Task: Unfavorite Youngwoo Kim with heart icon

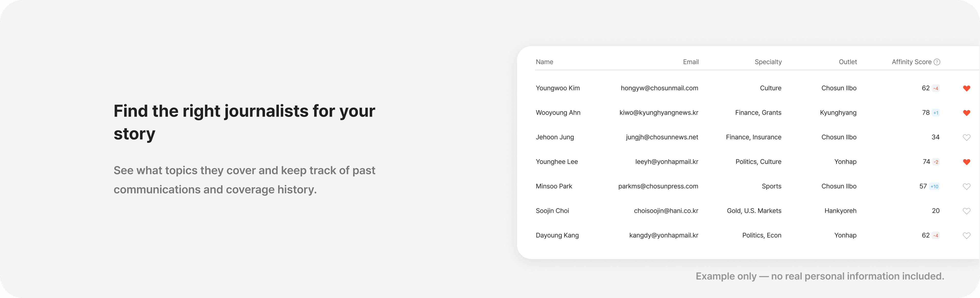Action: coord(966,88)
